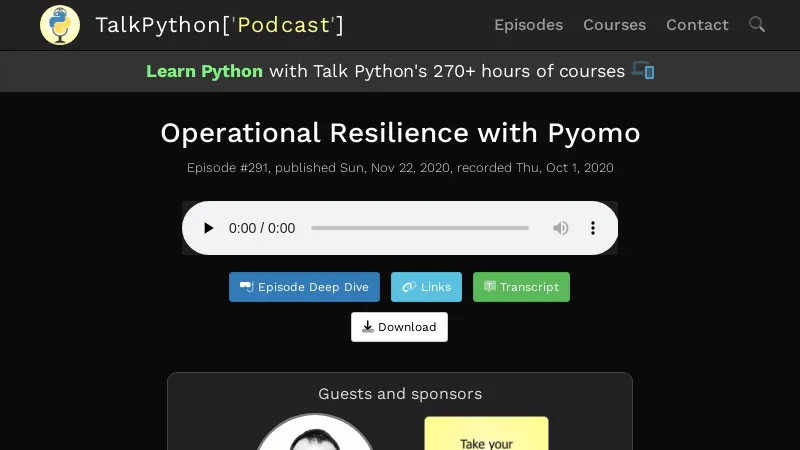This screenshot has width=800, height=450.
Task: Mute the audio player volume
Action: click(x=561, y=228)
